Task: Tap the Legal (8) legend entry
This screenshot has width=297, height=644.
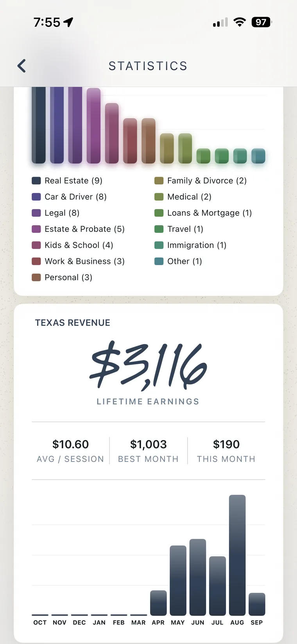Action: tap(56, 213)
